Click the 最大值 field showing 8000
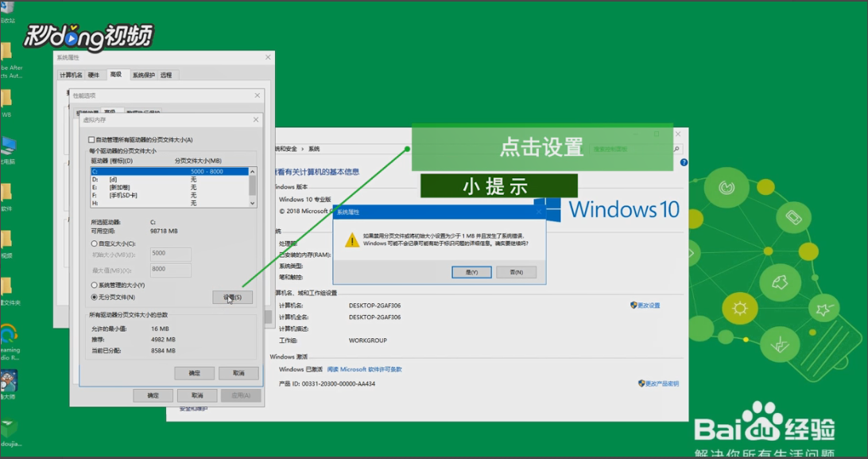Image resolution: width=868 pixels, height=459 pixels. click(x=170, y=270)
